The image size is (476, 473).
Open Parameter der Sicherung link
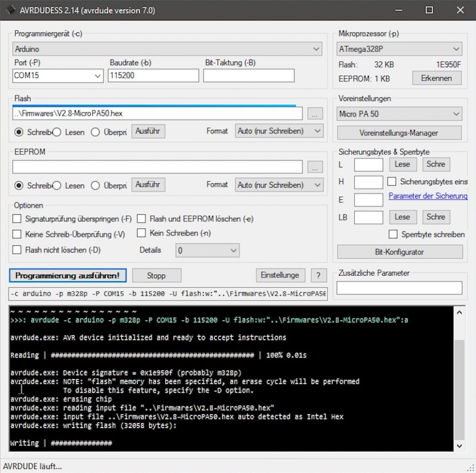click(428, 196)
